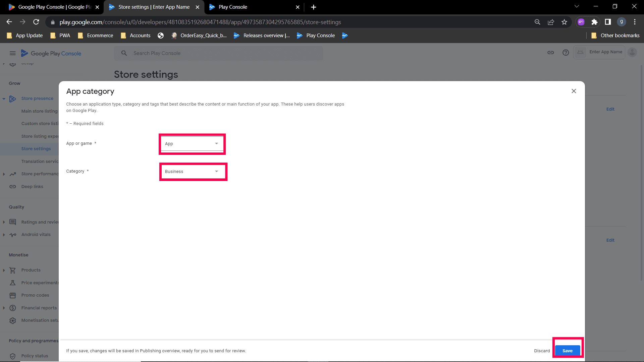The height and width of the screenshot is (362, 644).
Task: Bookmark this page with star icon
Action: [x=564, y=22]
